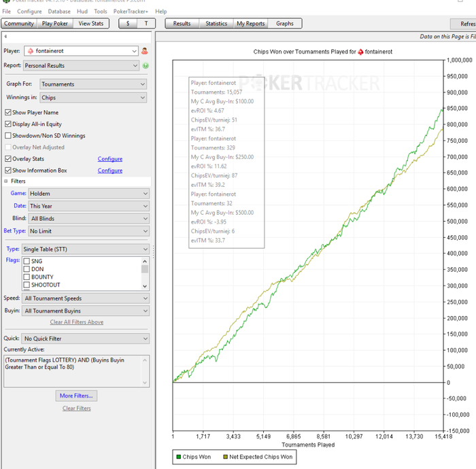Screen dimensions: 476x469
Task: Click the green Chips Won legend marker
Action: point(178,457)
